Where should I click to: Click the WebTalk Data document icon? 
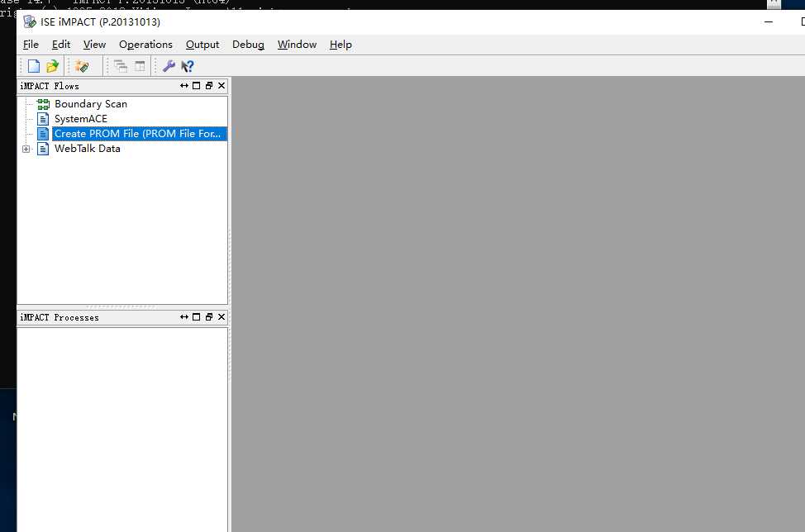pyautogui.click(x=43, y=149)
